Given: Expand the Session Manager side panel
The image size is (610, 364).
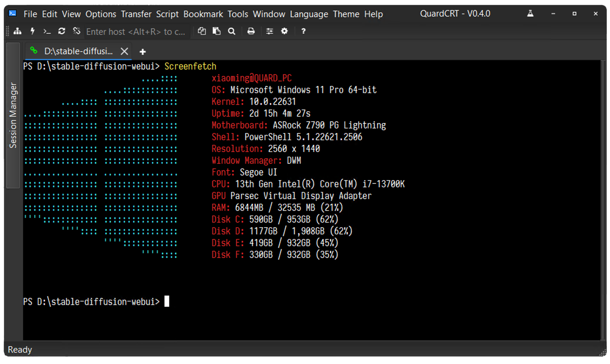Looking at the screenshot, I should click(13, 115).
